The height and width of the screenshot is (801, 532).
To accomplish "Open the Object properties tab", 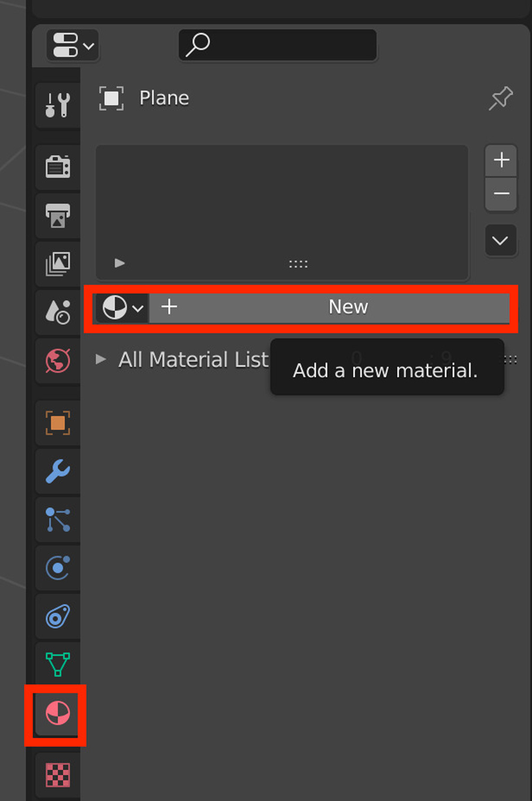I will coord(57,423).
